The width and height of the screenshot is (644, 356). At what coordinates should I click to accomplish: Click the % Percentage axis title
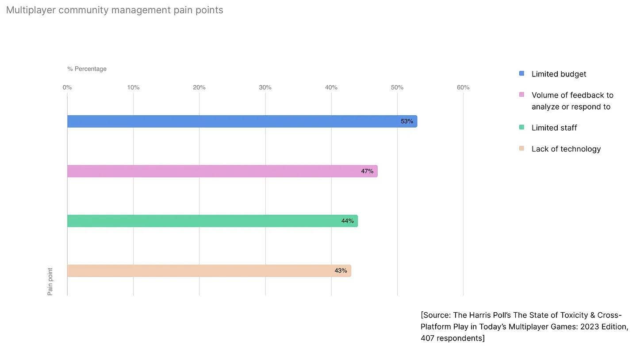87,69
